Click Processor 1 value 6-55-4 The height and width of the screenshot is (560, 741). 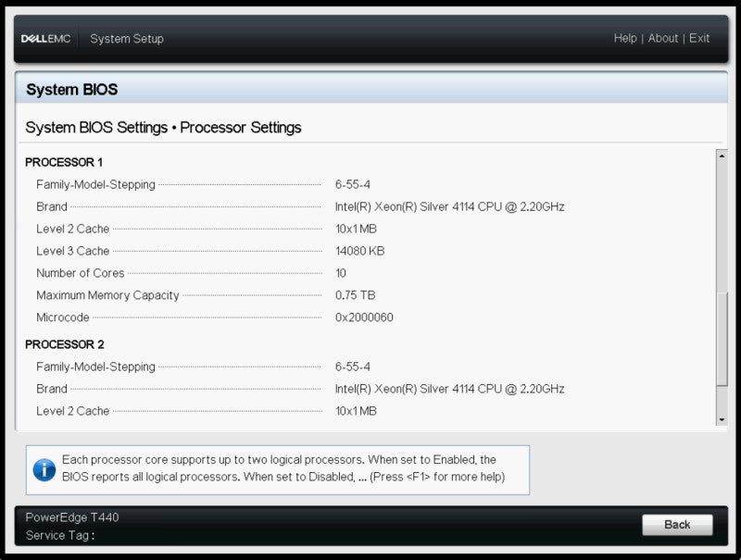(x=353, y=184)
